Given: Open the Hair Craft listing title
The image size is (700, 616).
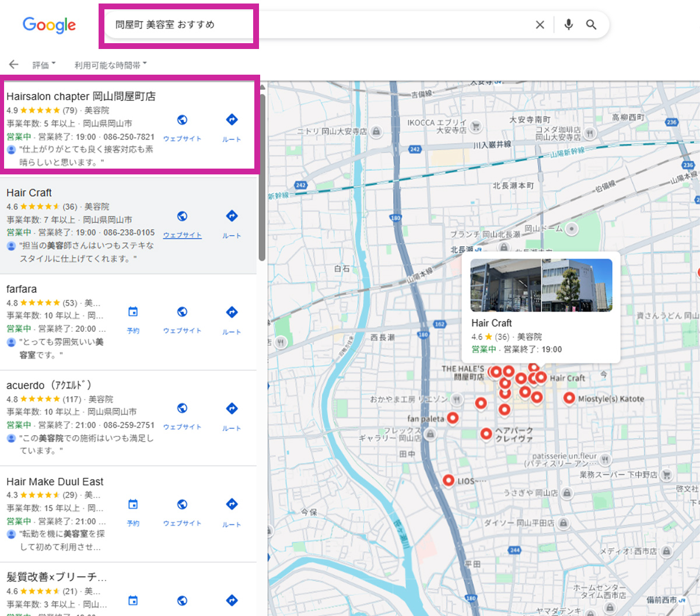Looking at the screenshot, I should pos(29,192).
